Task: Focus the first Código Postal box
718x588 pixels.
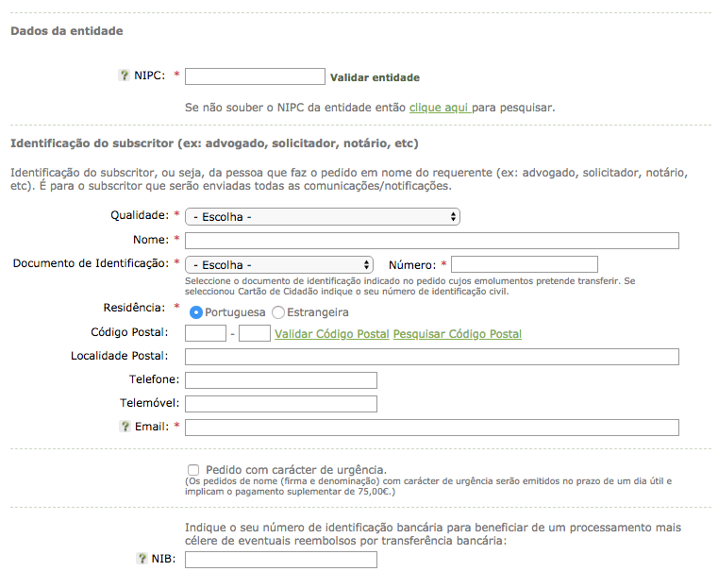Action: tap(206, 333)
